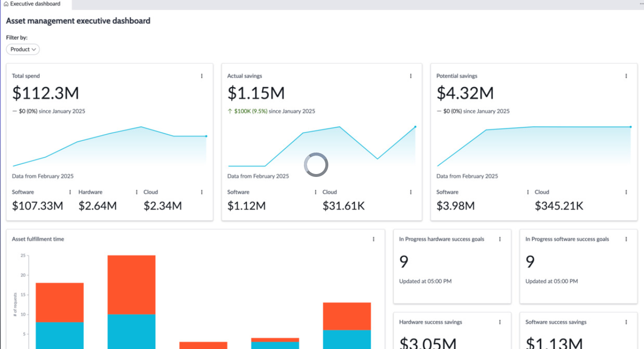Click kebab menu beside Software under Total spend
The height and width of the screenshot is (349, 644).
click(x=70, y=192)
